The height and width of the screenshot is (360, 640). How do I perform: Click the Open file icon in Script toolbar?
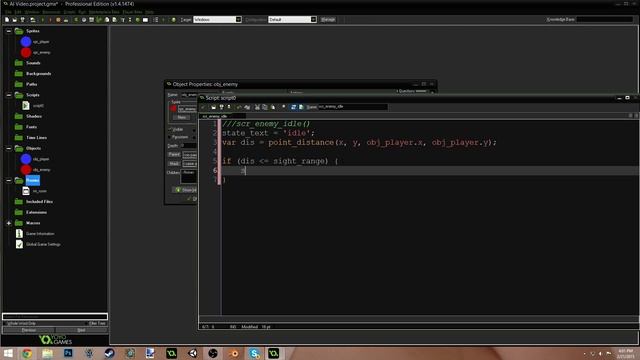(x=213, y=107)
